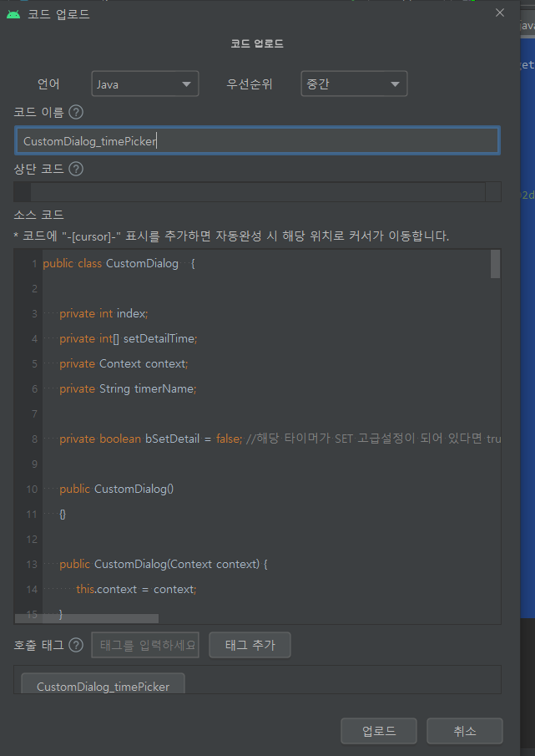Click the source code vertical scrollbar thumb
The width and height of the screenshot is (535, 756).
click(x=495, y=264)
